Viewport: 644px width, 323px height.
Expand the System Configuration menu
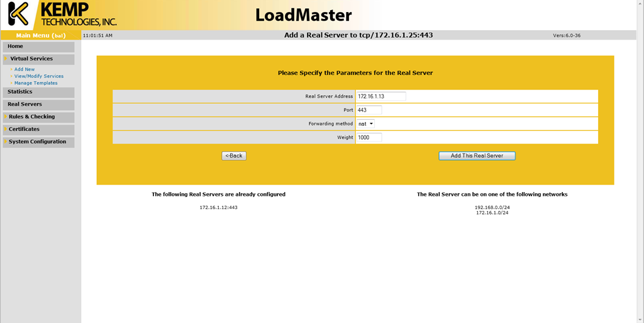(x=38, y=142)
